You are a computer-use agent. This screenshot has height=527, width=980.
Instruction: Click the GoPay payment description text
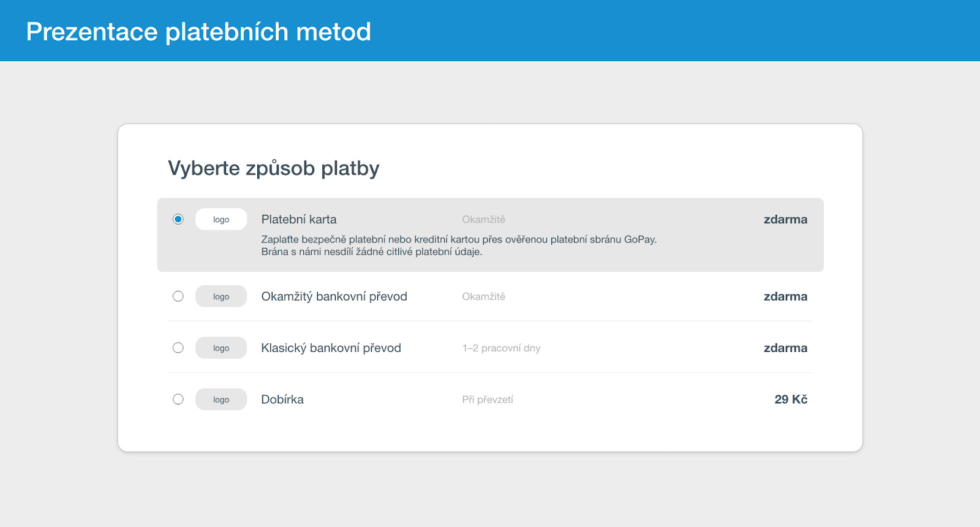(x=459, y=245)
